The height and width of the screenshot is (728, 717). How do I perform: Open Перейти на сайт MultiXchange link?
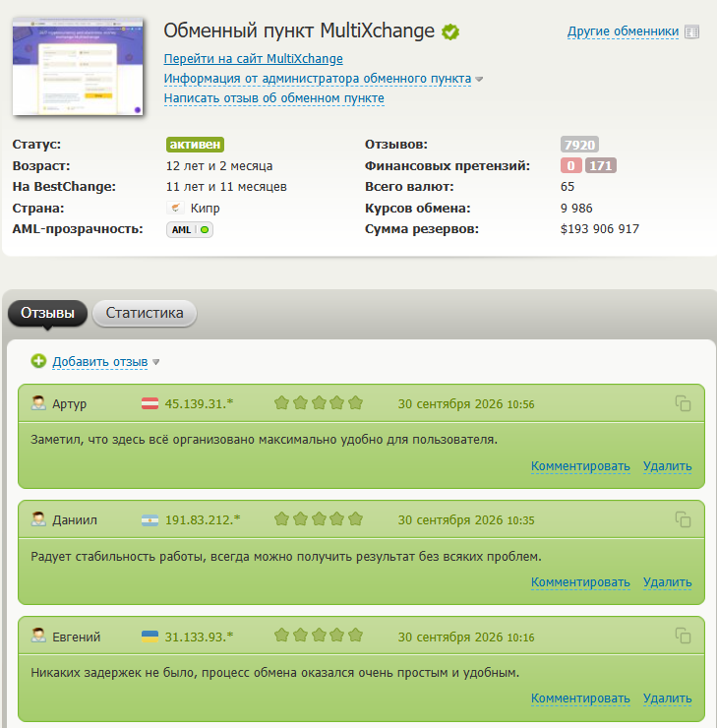point(254,59)
